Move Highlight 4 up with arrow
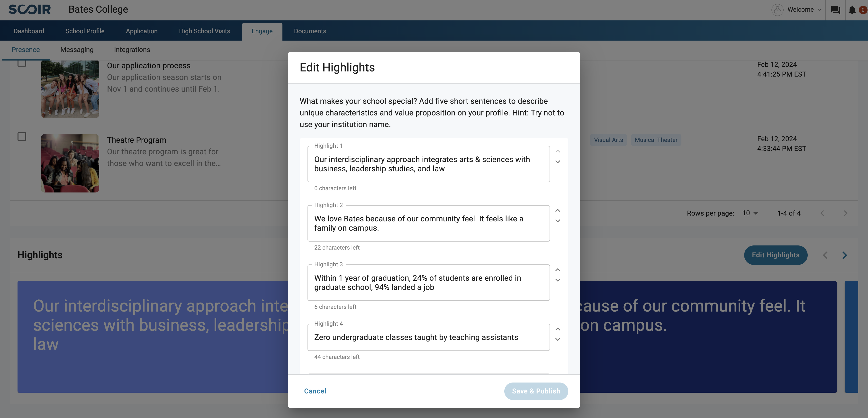The height and width of the screenshot is (418, 868). pos(558,329)
